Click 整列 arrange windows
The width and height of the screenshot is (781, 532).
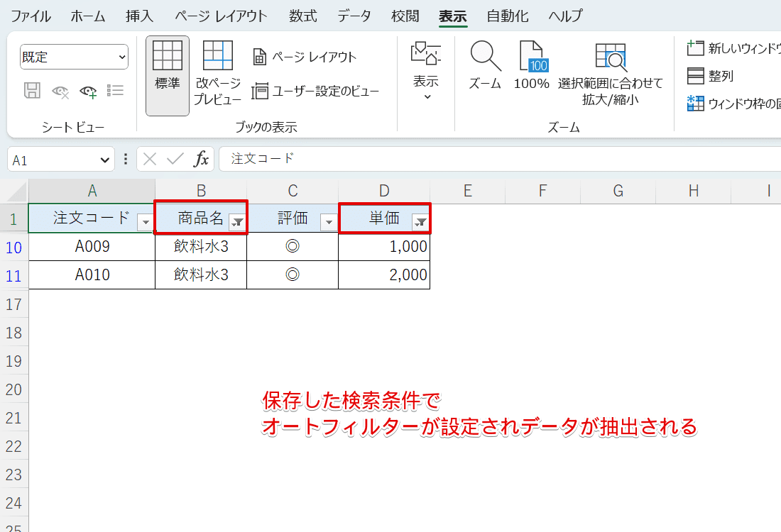pyautogui.click(x=710, y=76)
